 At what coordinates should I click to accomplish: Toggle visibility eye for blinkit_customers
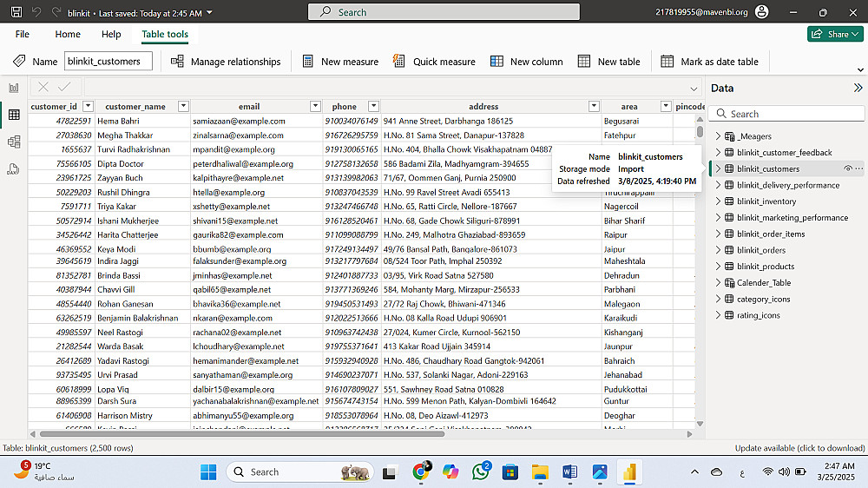coord(847,168)
